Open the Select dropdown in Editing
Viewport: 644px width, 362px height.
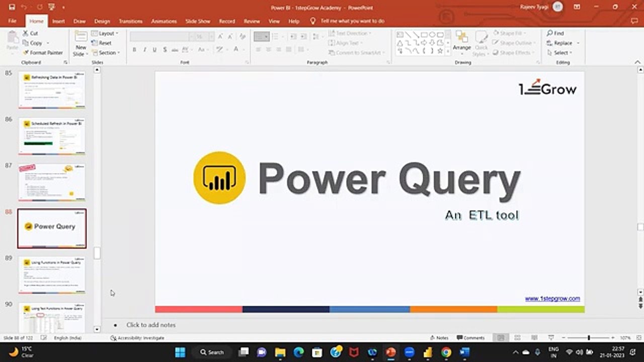tap(559, 53)
